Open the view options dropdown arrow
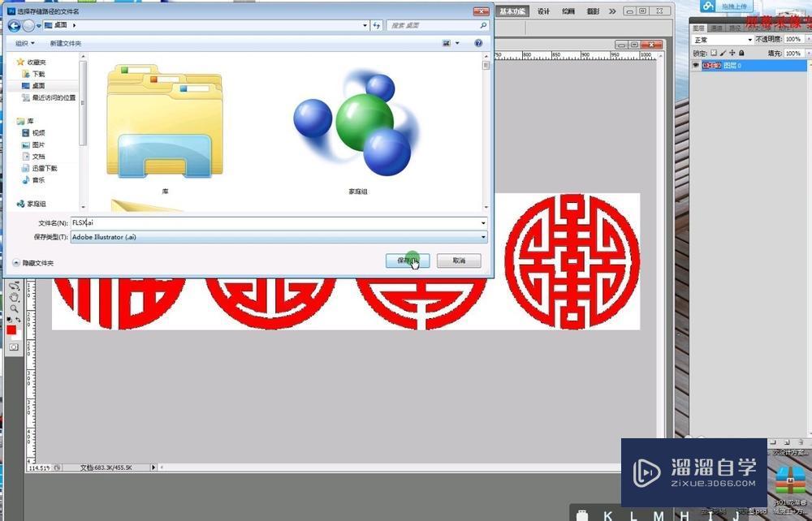Image resolution: width=812 pixels, height=521 pixels. pyautogui.click(x=457, y=44)
